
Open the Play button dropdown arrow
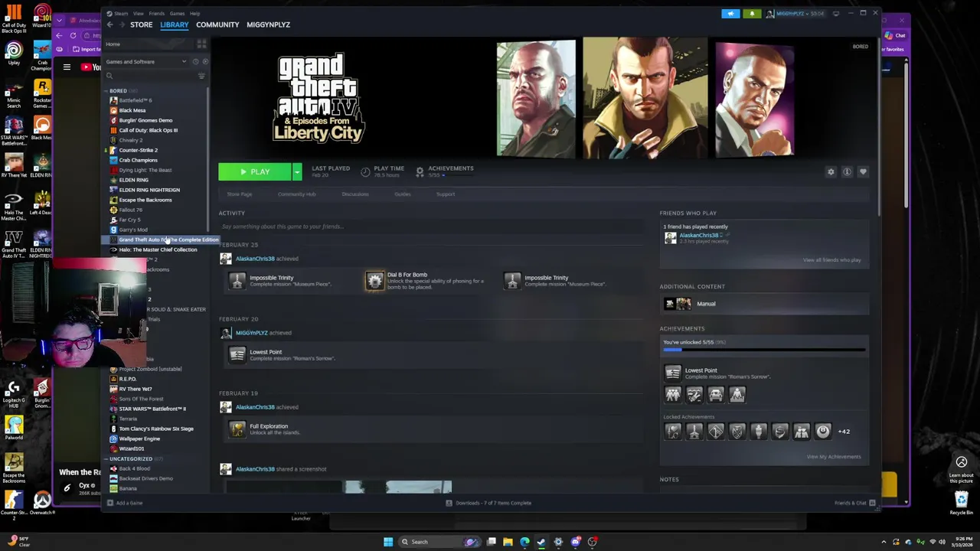click(296, 172)
